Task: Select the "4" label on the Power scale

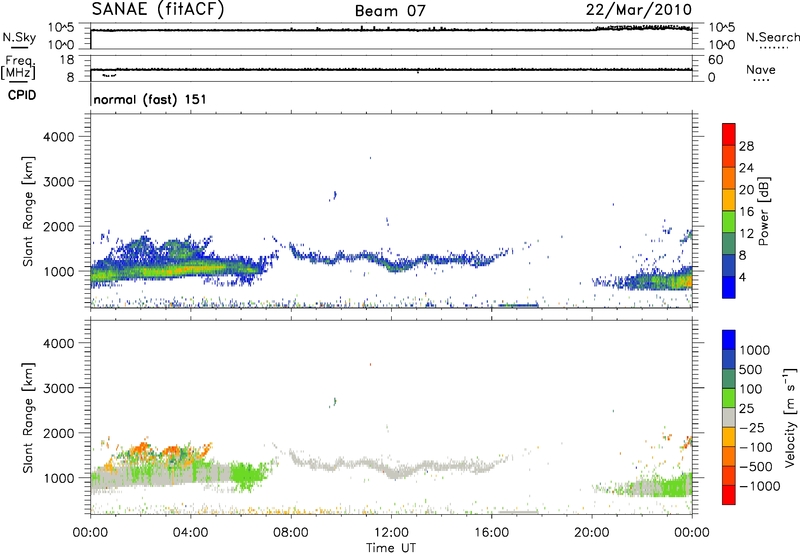Action: 743,277
